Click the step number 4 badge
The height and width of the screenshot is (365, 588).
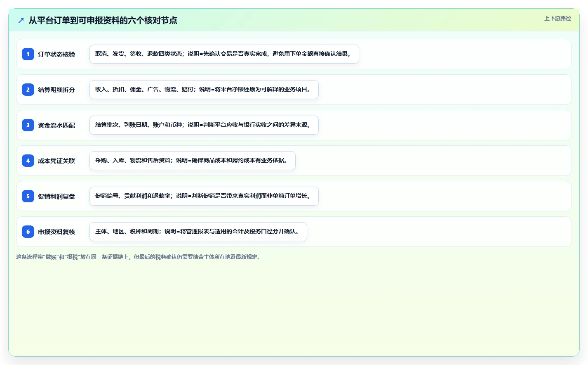point(28,161)
